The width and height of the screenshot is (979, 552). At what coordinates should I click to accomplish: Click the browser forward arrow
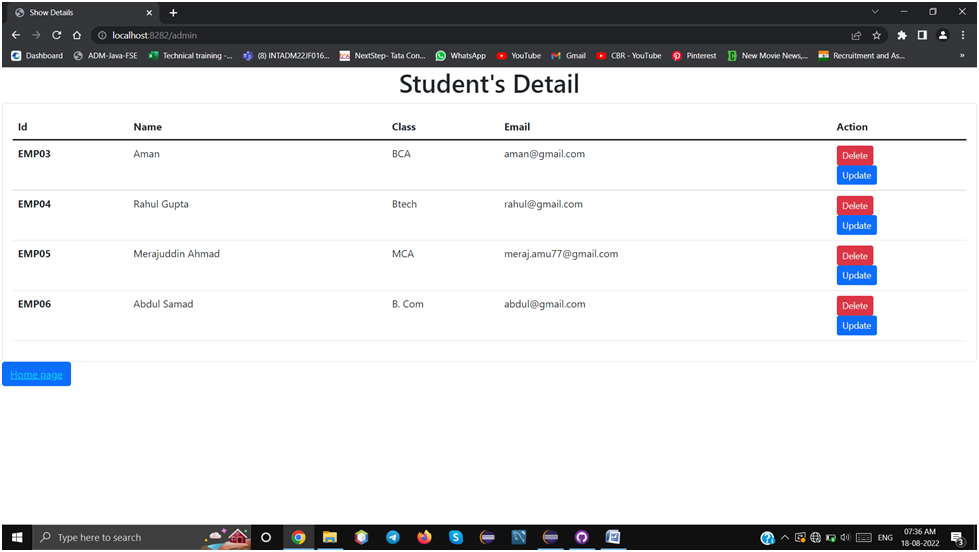click(x=36, y=36)
